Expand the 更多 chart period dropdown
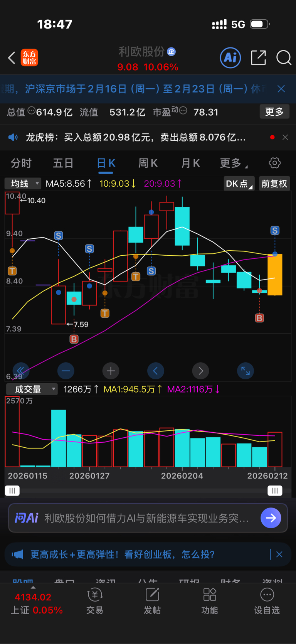This screenshot has width=296, height=644. 234,163
